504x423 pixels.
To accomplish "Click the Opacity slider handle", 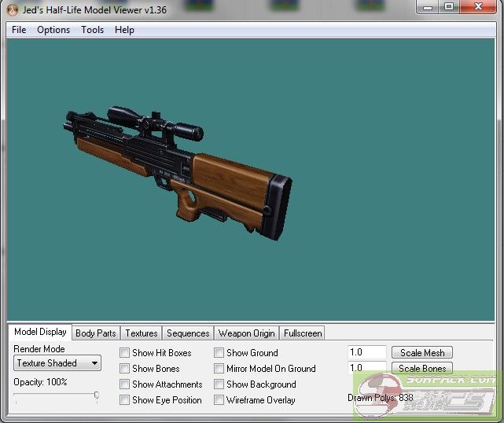I will [96, 395].
